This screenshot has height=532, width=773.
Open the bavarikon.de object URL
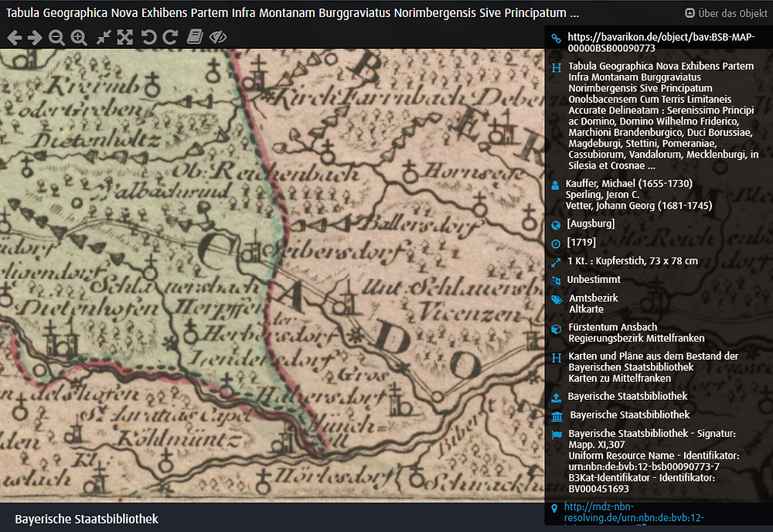[661, 43]
